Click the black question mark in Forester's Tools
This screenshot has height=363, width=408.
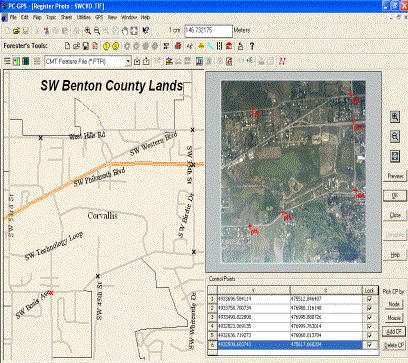tap(252, 46)
